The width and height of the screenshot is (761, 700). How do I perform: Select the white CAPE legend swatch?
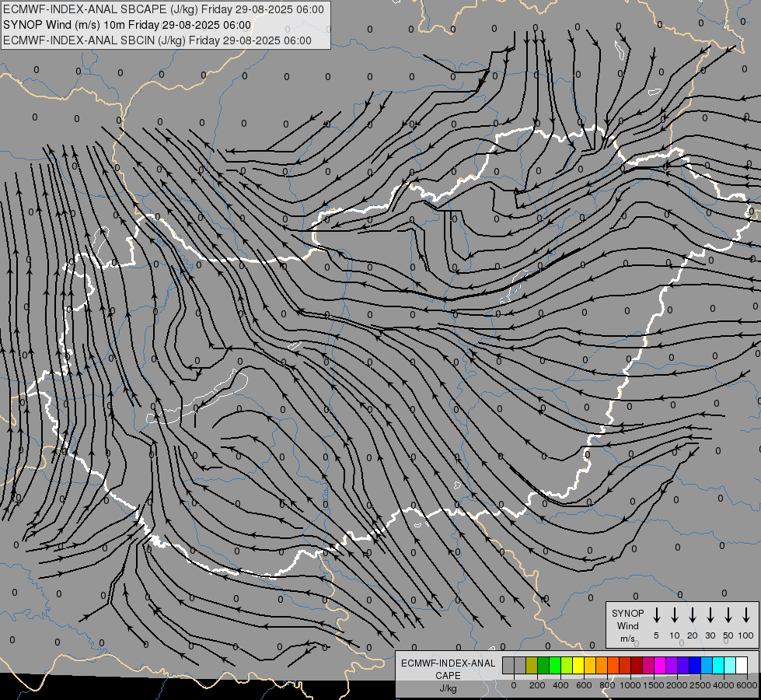point(742,665)
